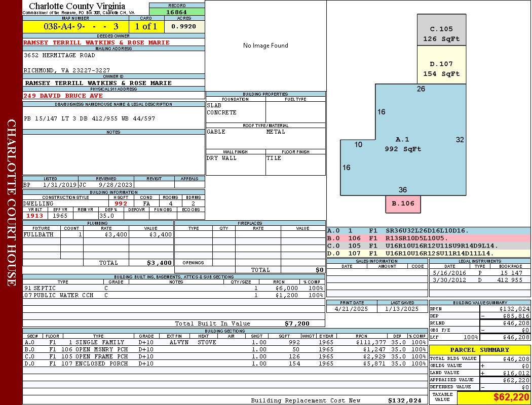Click DEP value $85,816
The height and width of the screenshot is (405, 532).
tap(516, 316)
